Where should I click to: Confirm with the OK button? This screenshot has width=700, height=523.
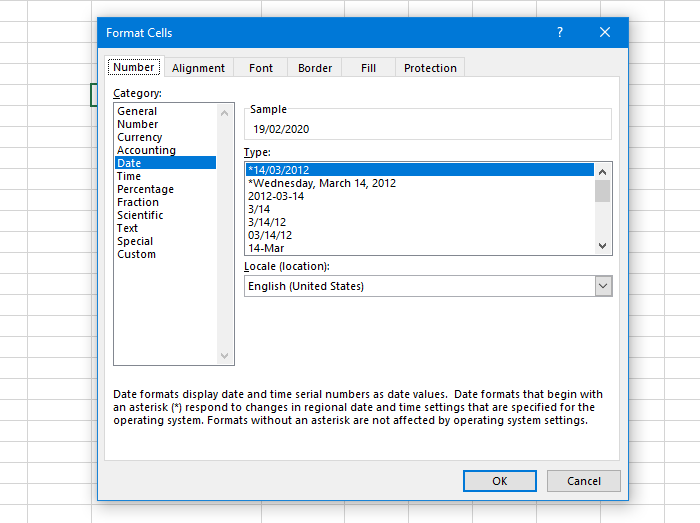[500, 481]
